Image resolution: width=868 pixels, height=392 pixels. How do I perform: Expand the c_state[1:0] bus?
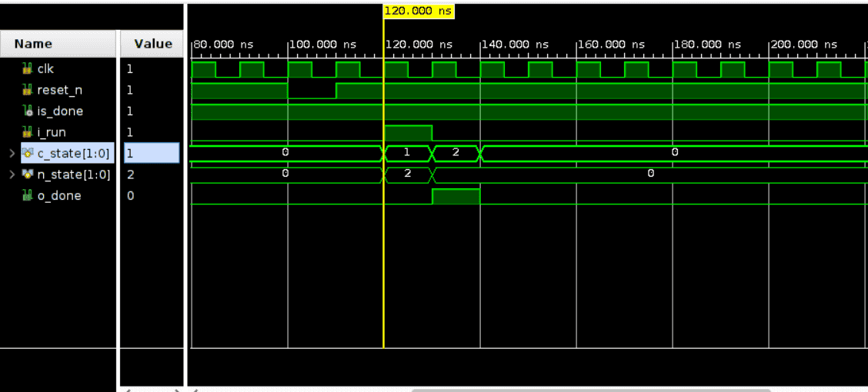click(x=12, y=154)
